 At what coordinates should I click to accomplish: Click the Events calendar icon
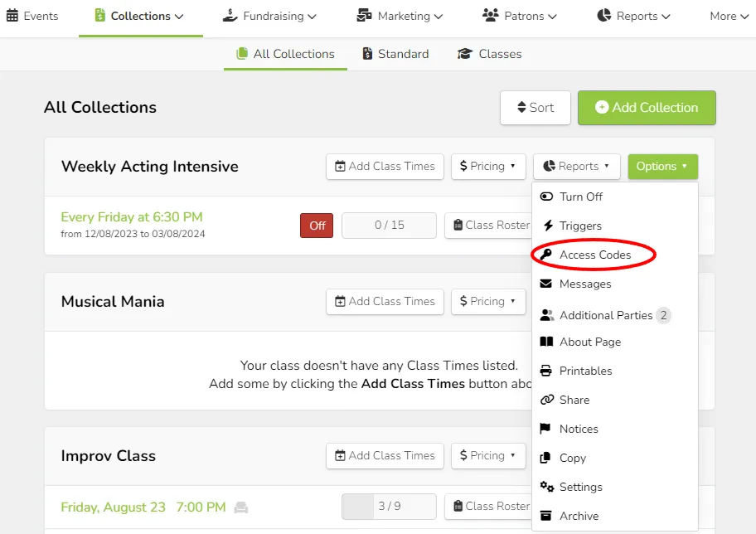pyautogui.click(x=12, y=16)
